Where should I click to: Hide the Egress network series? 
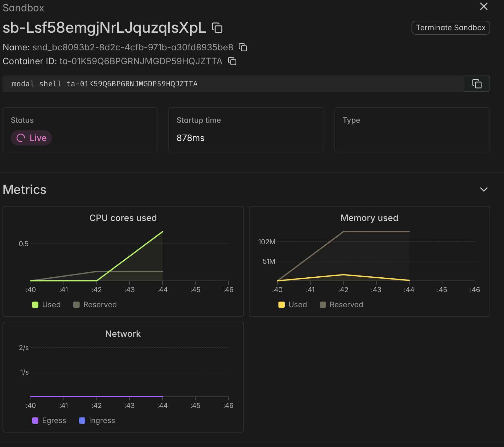[x=49, y=421]
